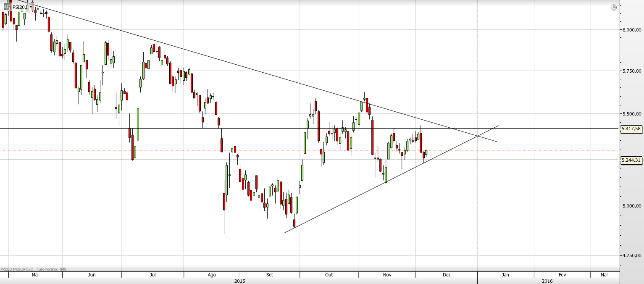
Task: Click the 6.000,00 price axis label
Action: click(x=632, y=30)
